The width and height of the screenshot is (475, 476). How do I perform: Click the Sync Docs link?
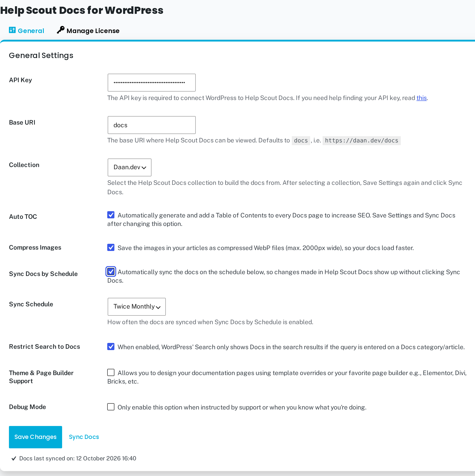point(84,437)
